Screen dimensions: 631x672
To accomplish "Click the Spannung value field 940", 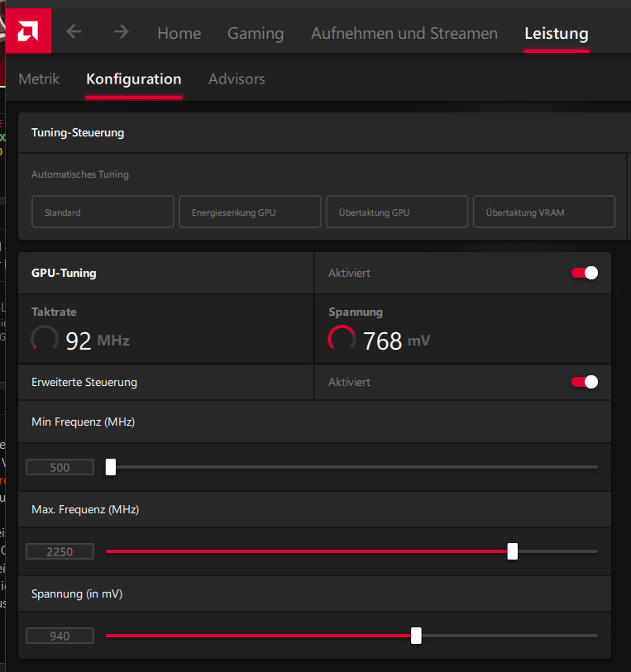I will pyautogui.click(x=60, y=636).
